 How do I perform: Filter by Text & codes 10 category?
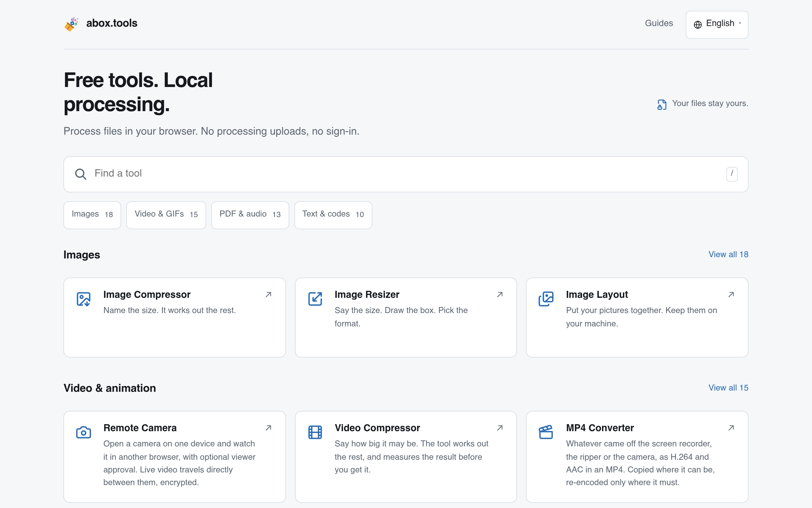point(333,215)
